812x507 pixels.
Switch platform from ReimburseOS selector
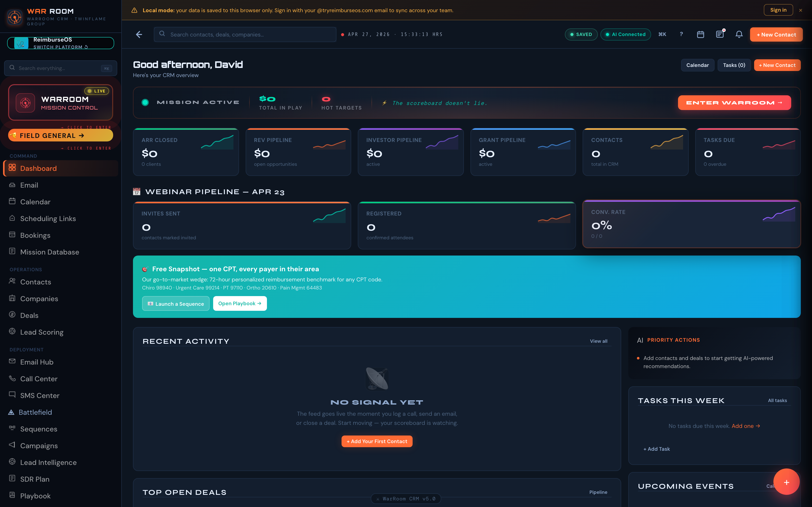click(x=61, y=43)
